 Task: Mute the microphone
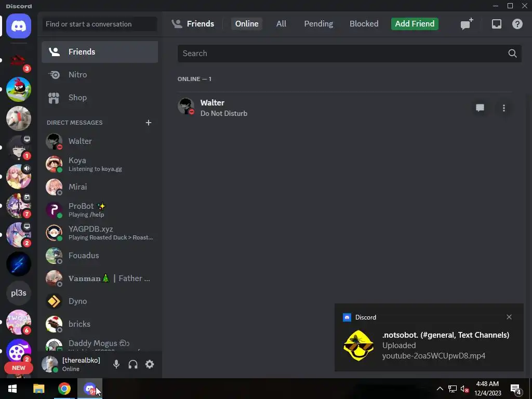pos(116,364)
